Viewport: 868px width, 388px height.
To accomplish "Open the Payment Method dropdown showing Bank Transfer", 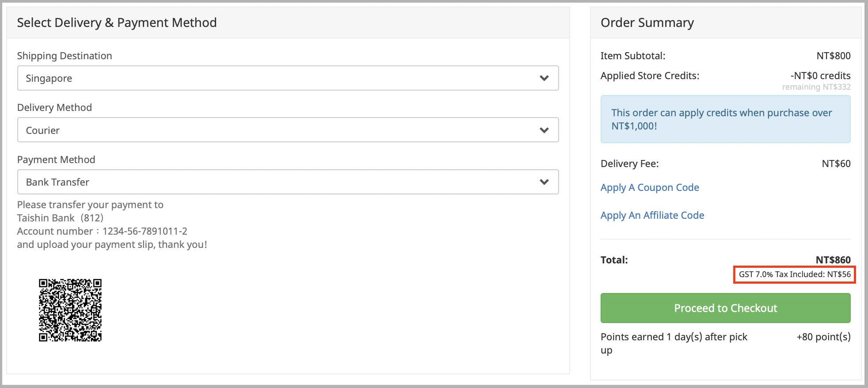I will pyautogui.click(x=288, y=182).
